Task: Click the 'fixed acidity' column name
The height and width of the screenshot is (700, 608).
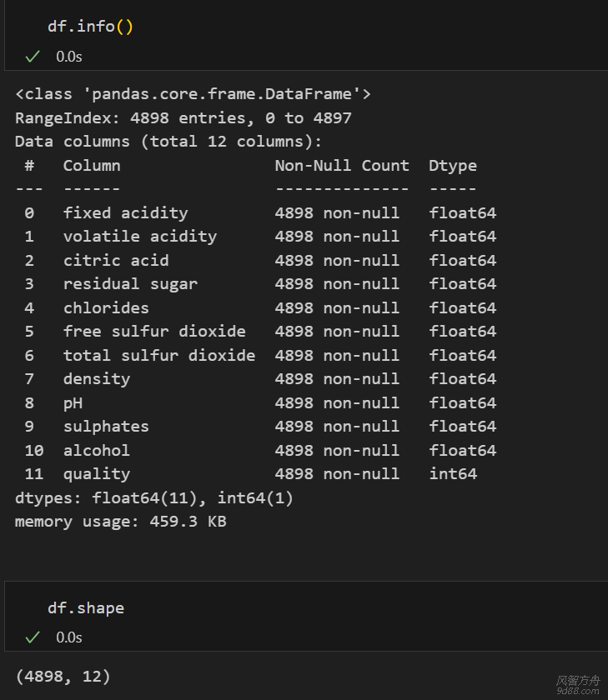Action: 125,212
